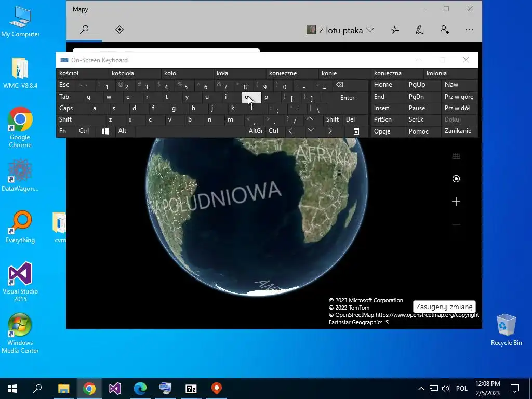
Task: Open 7-Zip from the taskbar
Action: coord(191,389)
